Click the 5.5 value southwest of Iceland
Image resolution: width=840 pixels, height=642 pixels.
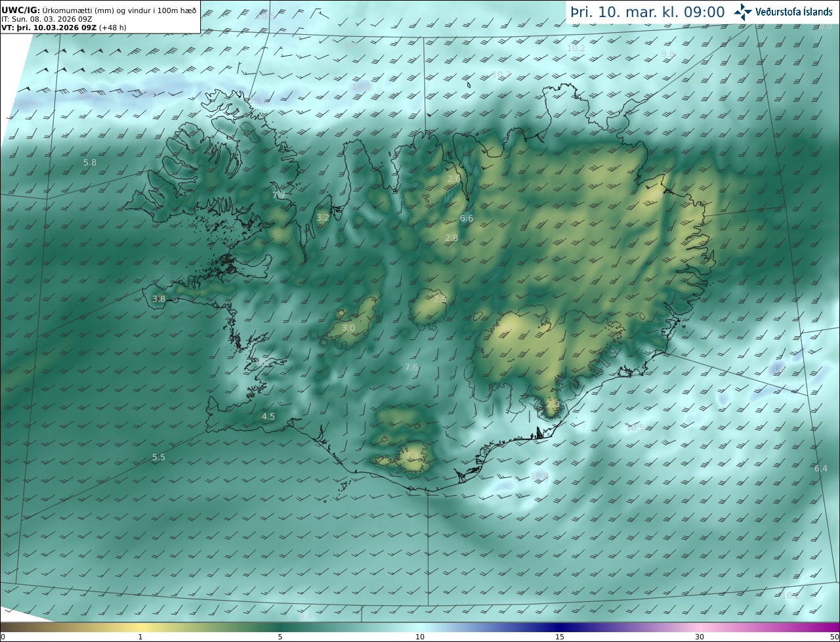click(159, 457)
